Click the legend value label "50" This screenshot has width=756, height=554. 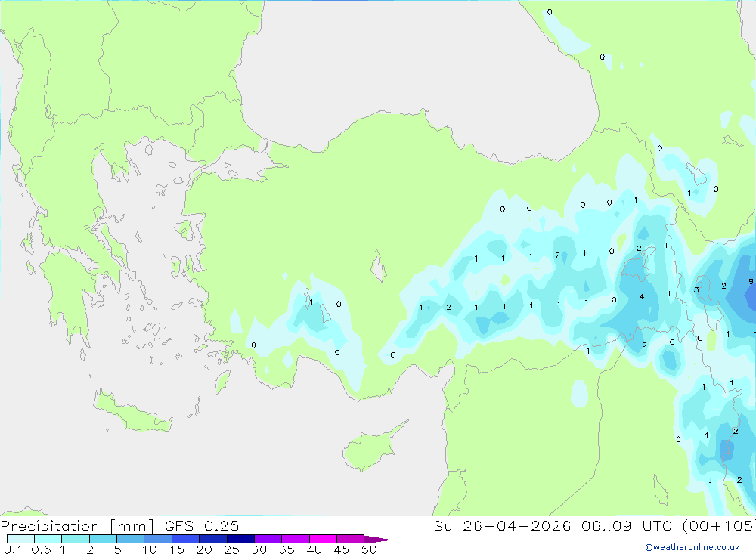(369, 549)
